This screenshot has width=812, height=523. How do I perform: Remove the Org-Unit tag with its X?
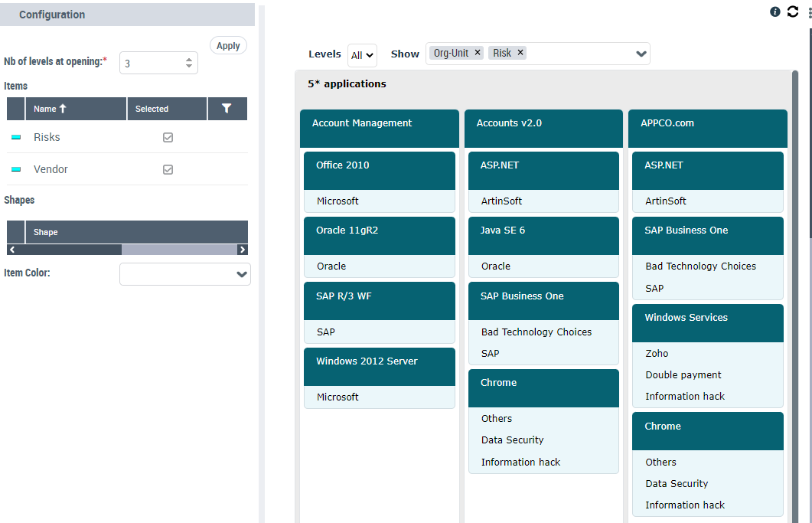[478, 53]
